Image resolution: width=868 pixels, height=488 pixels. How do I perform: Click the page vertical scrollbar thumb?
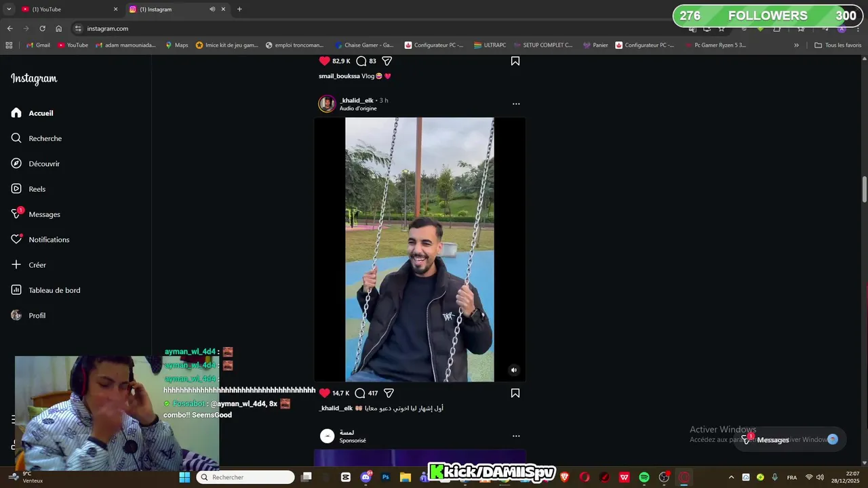tap(865, 189)
